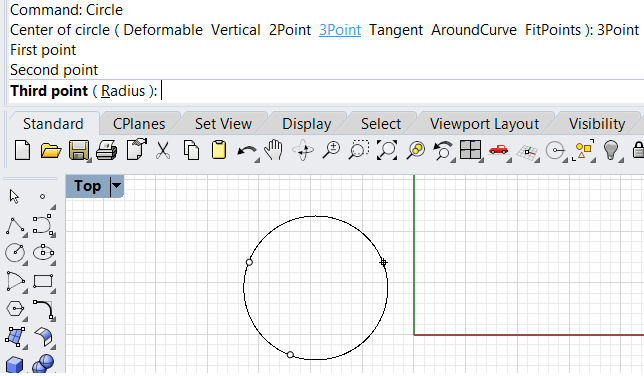Click the Cut scissors icon
The height and width of the screenshot is (376, 644).
click(163, 150)
